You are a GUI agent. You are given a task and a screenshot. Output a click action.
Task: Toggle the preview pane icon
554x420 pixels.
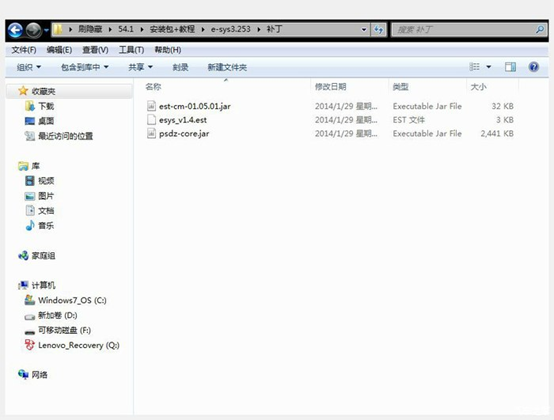(x=510, y=67)
